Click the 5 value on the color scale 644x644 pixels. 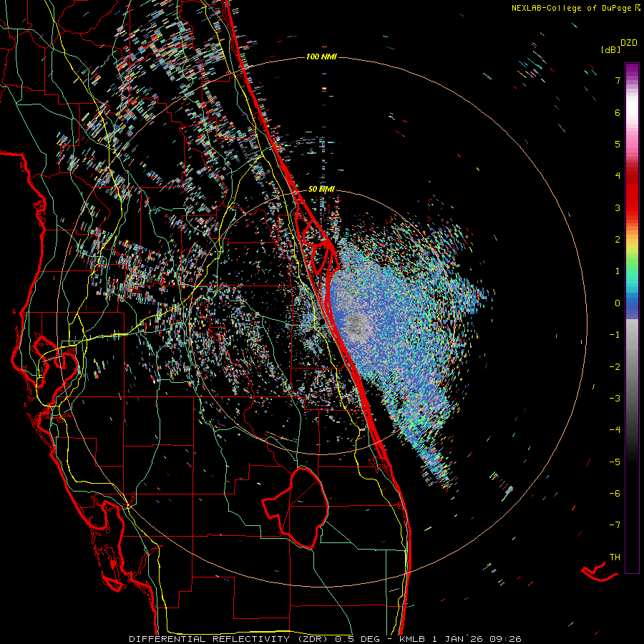pyautogui.click(x=618, y=144)
